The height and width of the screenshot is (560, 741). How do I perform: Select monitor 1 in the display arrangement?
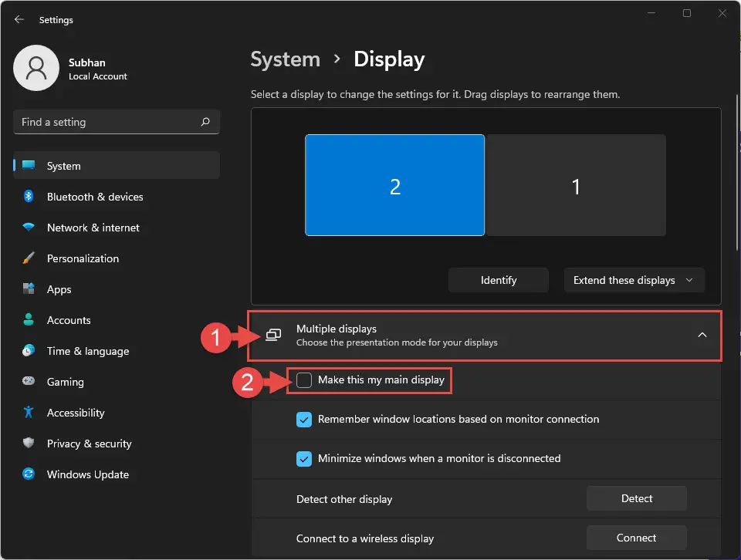pyautogui.click(x=576, y=185)
